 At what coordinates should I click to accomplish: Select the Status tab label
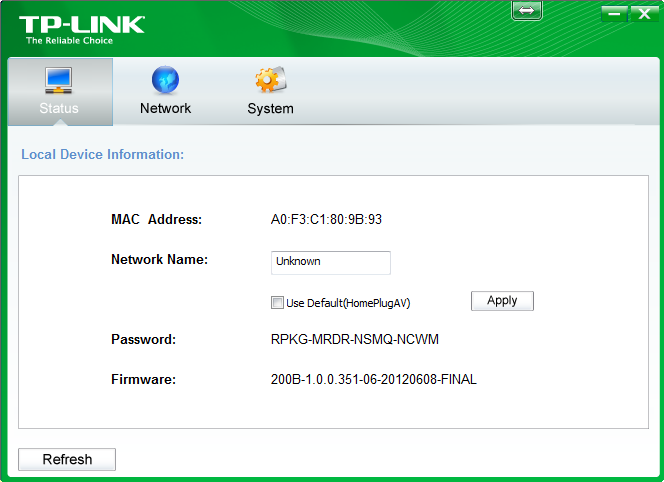[59, 108]
